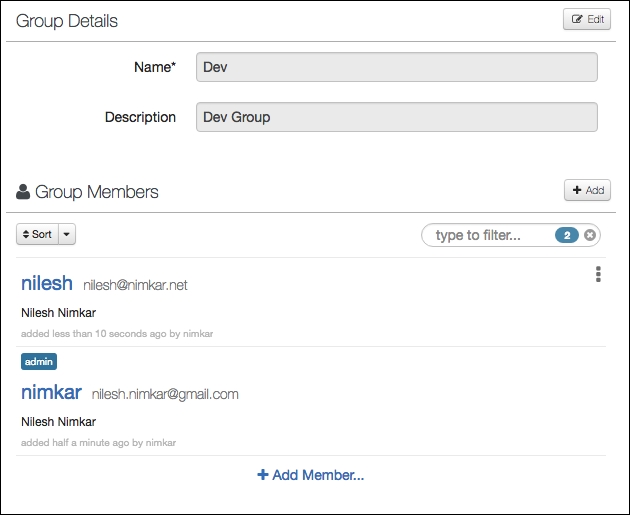Open the three-dot menu for nilesh
Viewport: 630px width, 515px height.
[598, 274]
